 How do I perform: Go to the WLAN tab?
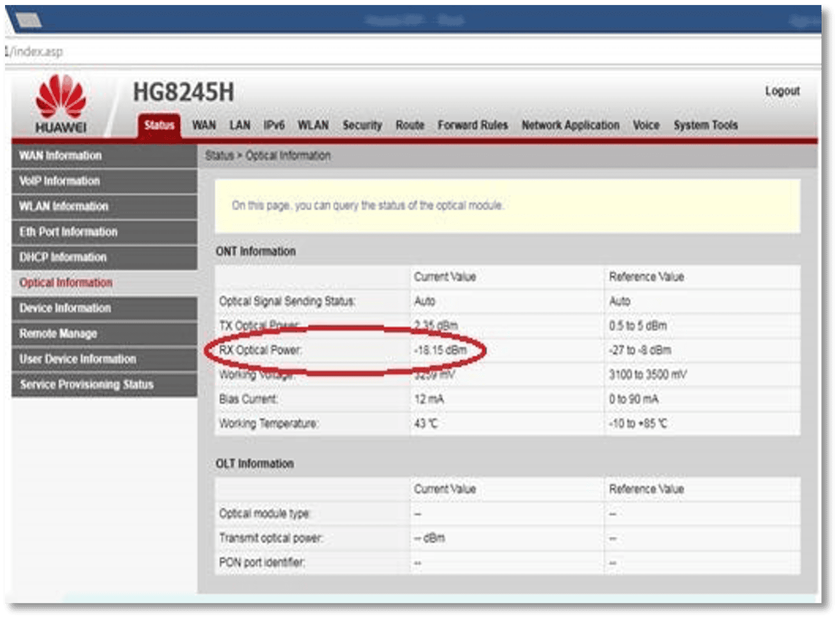(313, 125)
